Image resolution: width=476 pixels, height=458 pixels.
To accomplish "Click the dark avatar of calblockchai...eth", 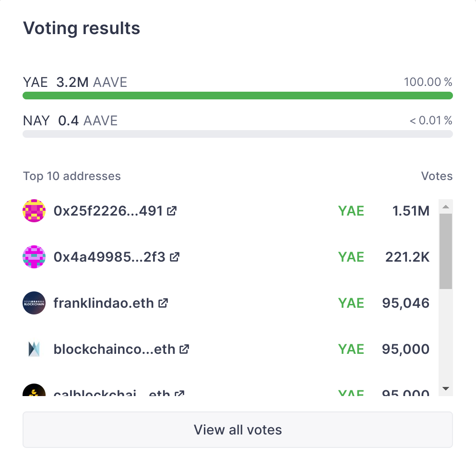I will point(34,393).
